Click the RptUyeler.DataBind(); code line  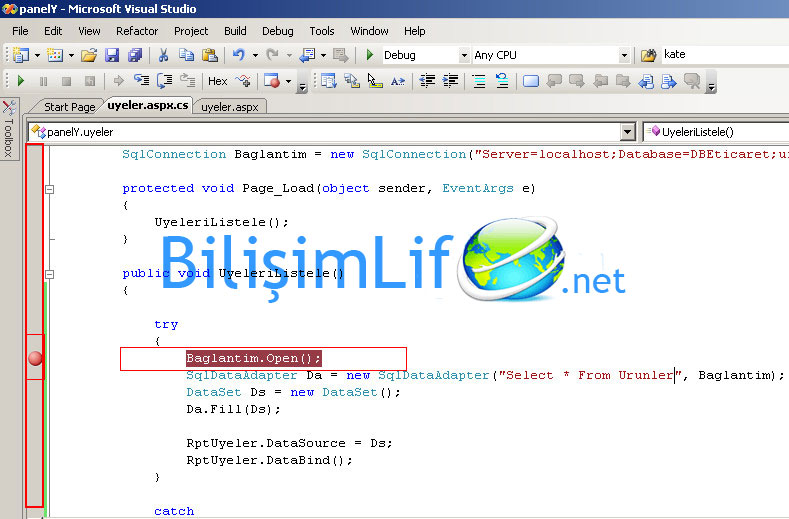[x=269, y=460]
